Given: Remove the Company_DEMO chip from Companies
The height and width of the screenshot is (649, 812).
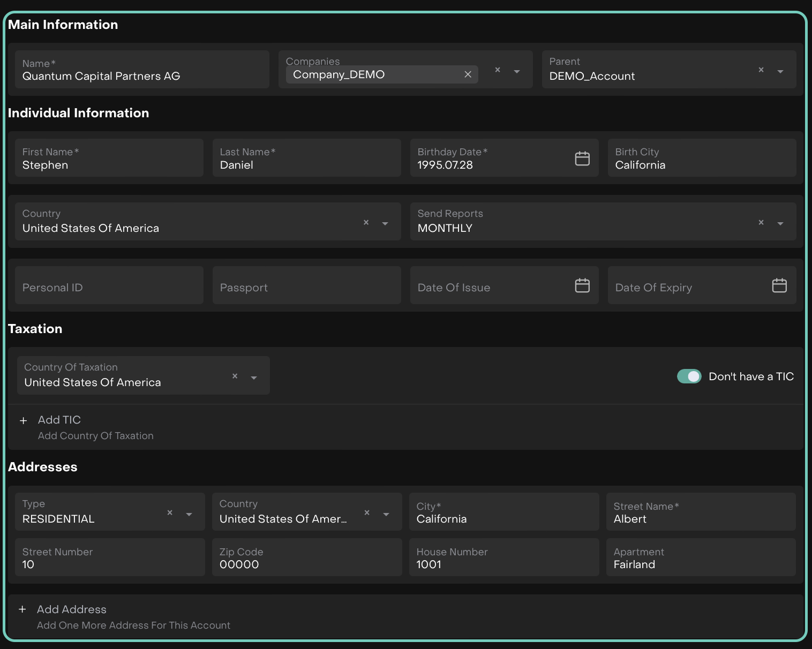Looking at the screenshot, I should [468, 74].
